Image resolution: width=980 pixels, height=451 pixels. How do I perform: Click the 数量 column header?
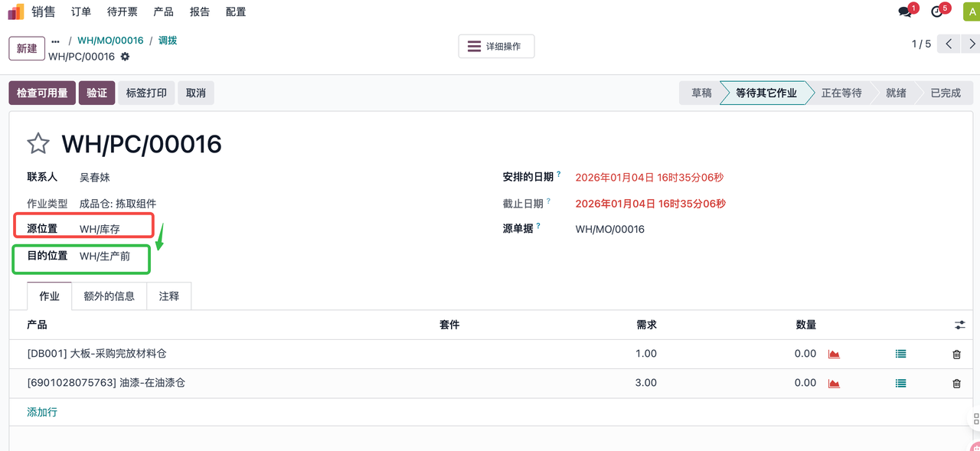[x=806, y=325]
